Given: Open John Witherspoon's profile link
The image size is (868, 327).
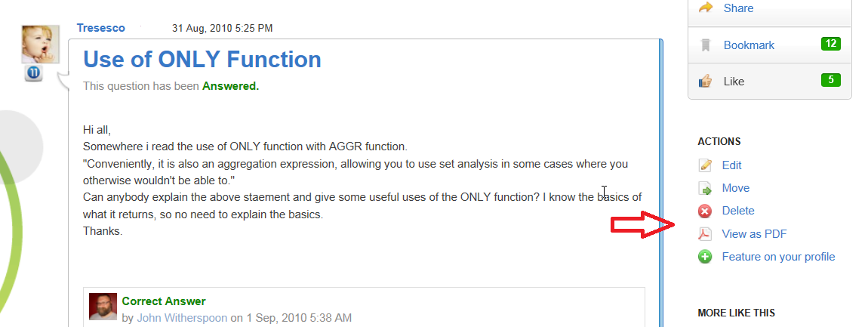Looking at the screenshot, I should (182, 318).
